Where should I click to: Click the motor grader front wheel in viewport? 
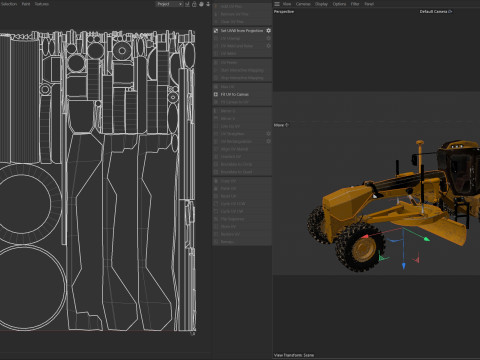(360, 247)
